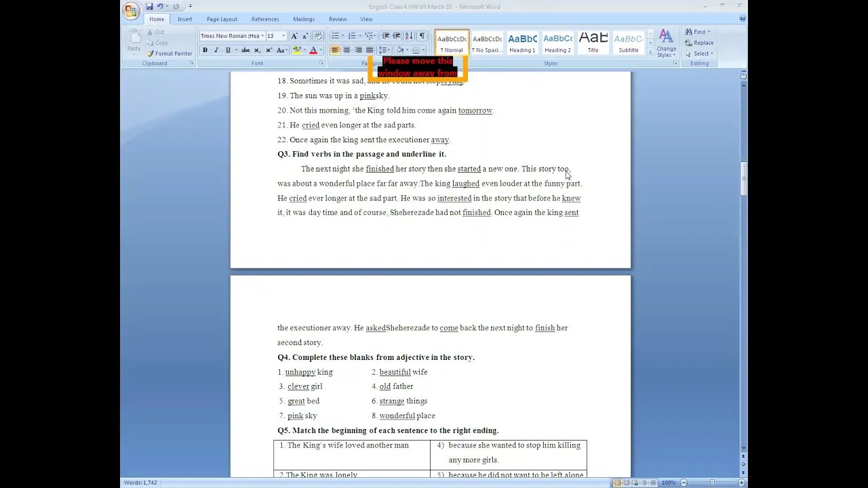Switch to Full Screen Reading view
Image resolution: width=868 pixels, height=488 pixels.
click(626, 483)
